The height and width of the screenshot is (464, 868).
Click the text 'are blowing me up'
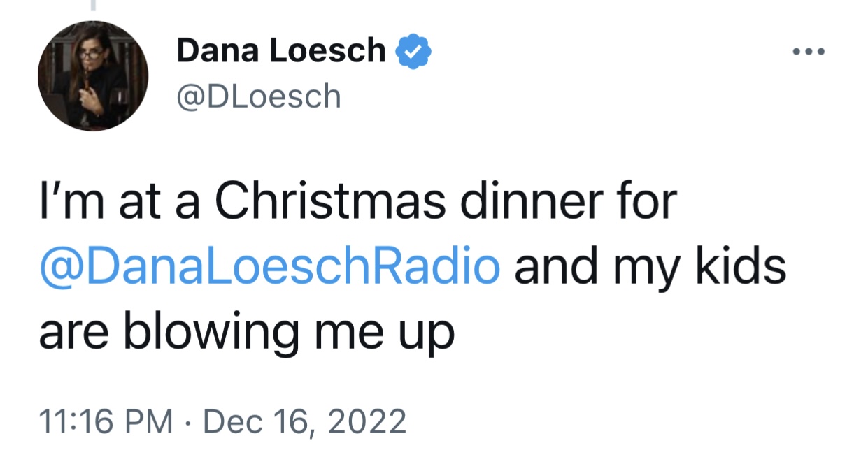pyautogui.click(x=247, y=333)
